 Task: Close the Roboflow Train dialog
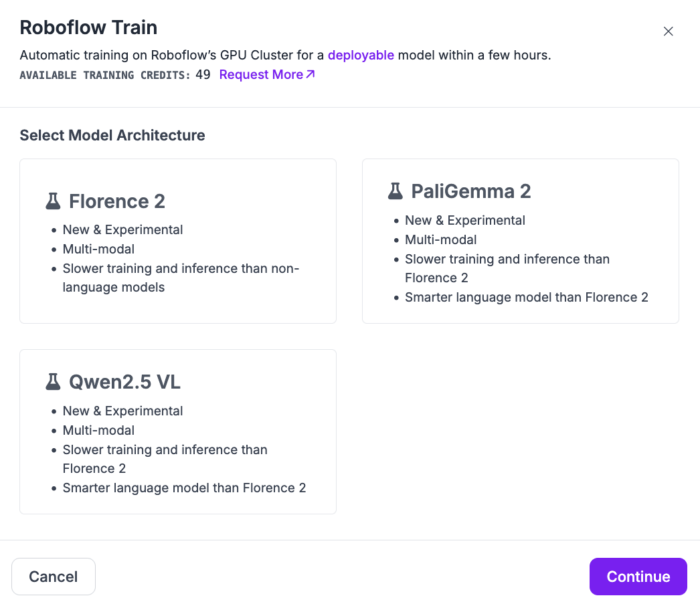669,31
